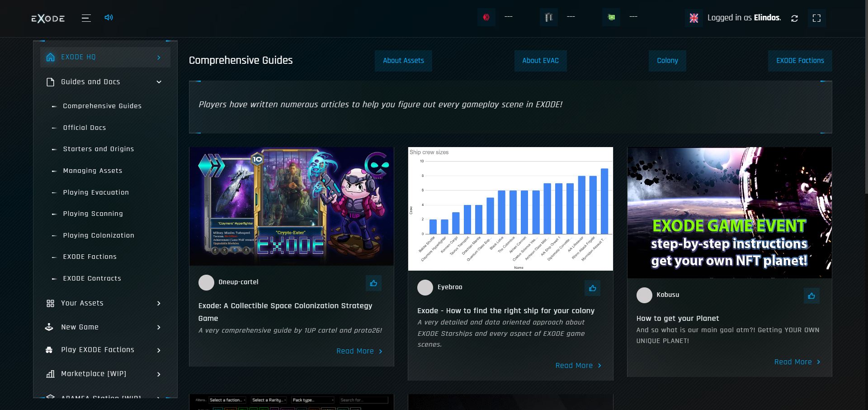This screenshot has height=410, width=868.
Task: Like the Eyebroo article
Action: point(592,288)
